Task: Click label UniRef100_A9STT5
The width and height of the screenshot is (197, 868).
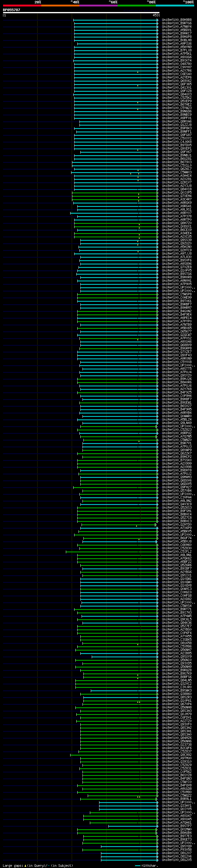Action: point(177,369)
